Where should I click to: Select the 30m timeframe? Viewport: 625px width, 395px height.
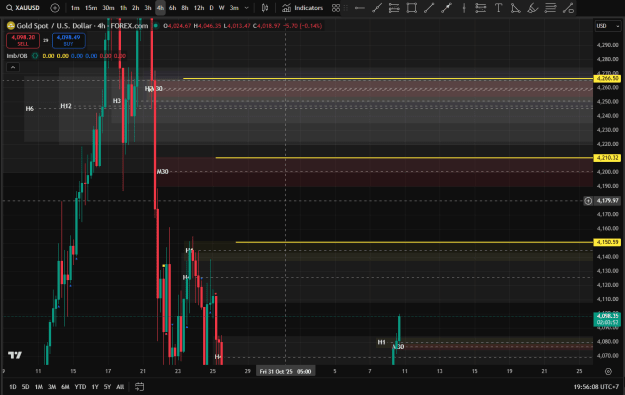click(x=108, y=8)
